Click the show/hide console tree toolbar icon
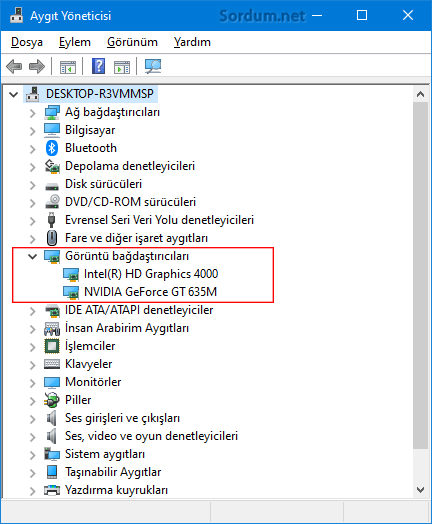Screen dimensions: 432x524 coord(68,67)
